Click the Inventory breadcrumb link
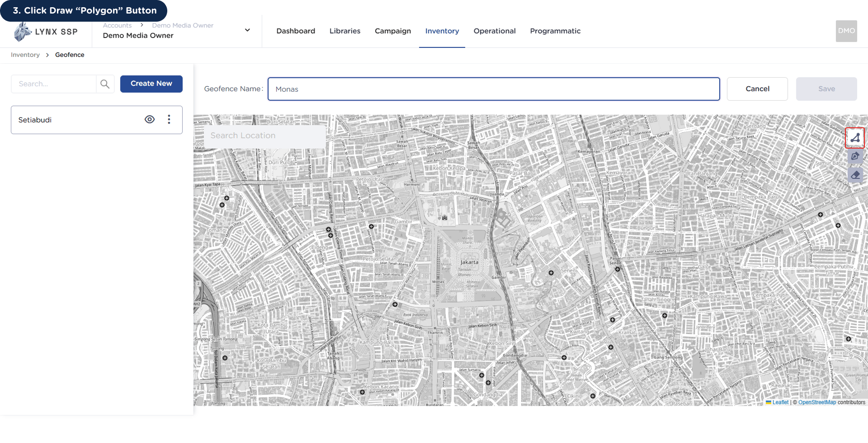The height and width of the screenshot is (443, 868). click(25, 55)
